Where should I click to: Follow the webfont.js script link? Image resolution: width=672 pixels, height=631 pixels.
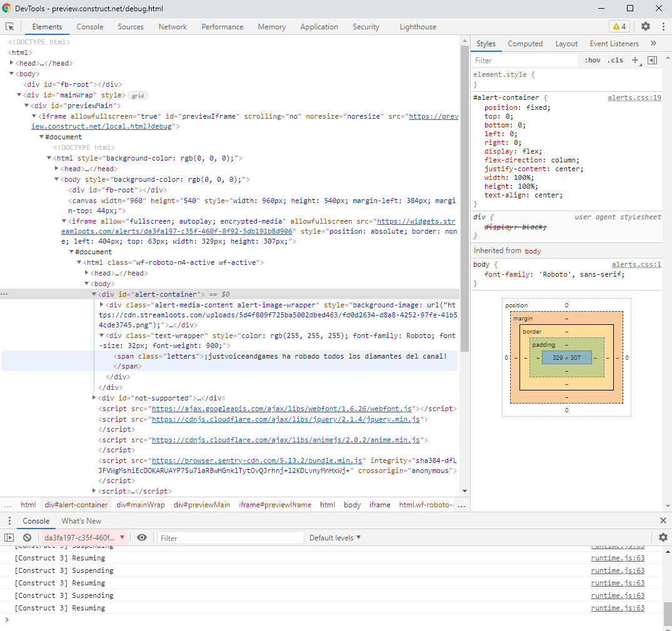point(281,409)
